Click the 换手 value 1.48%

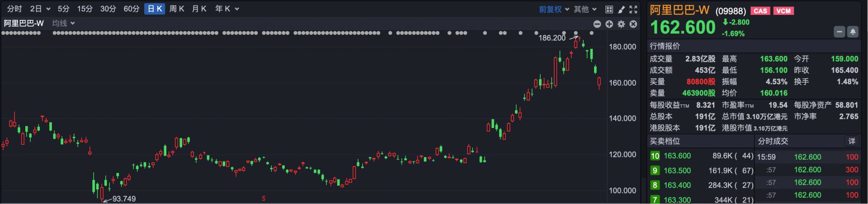coord(847,82)
